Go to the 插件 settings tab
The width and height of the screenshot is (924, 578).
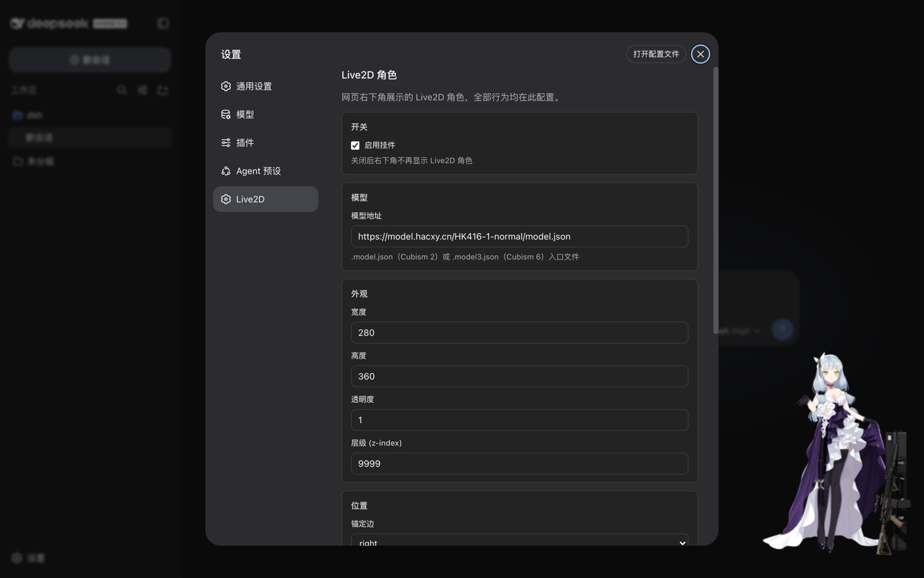(x=266, y=143)
